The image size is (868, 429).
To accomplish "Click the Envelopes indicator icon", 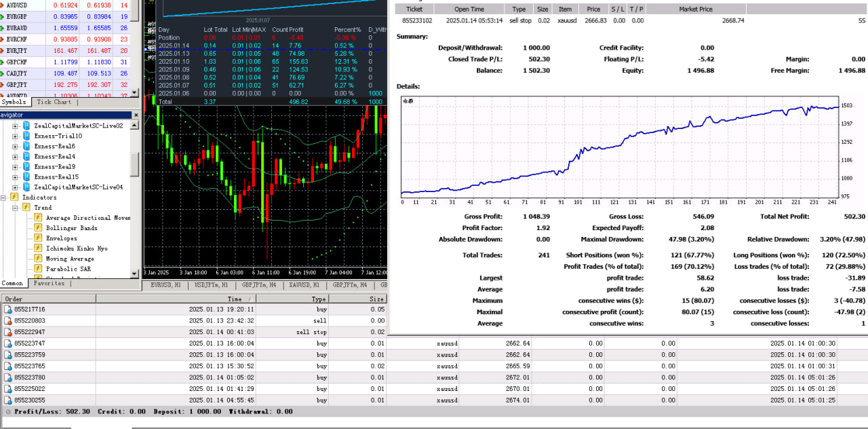I will (39, 238).
